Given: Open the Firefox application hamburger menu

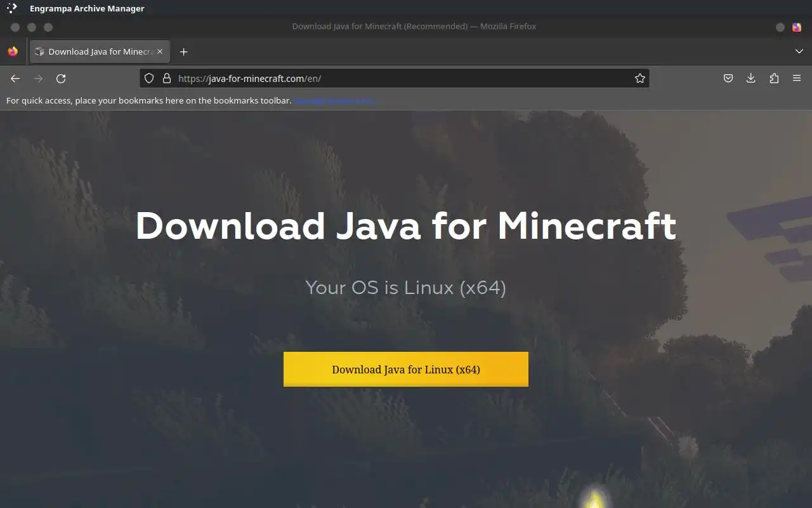Looking at the screenshot, I should tap(797, 78).
